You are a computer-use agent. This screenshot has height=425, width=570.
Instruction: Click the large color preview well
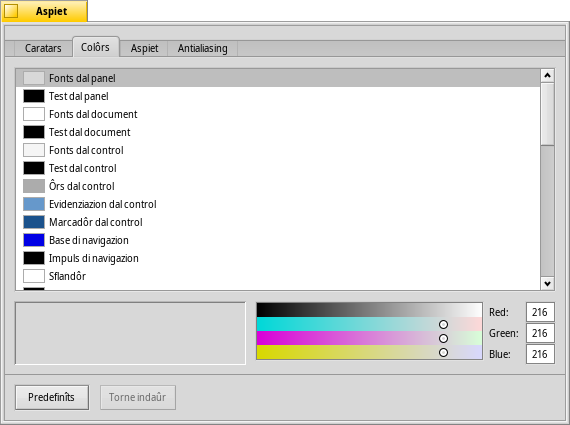click(130, 333)
